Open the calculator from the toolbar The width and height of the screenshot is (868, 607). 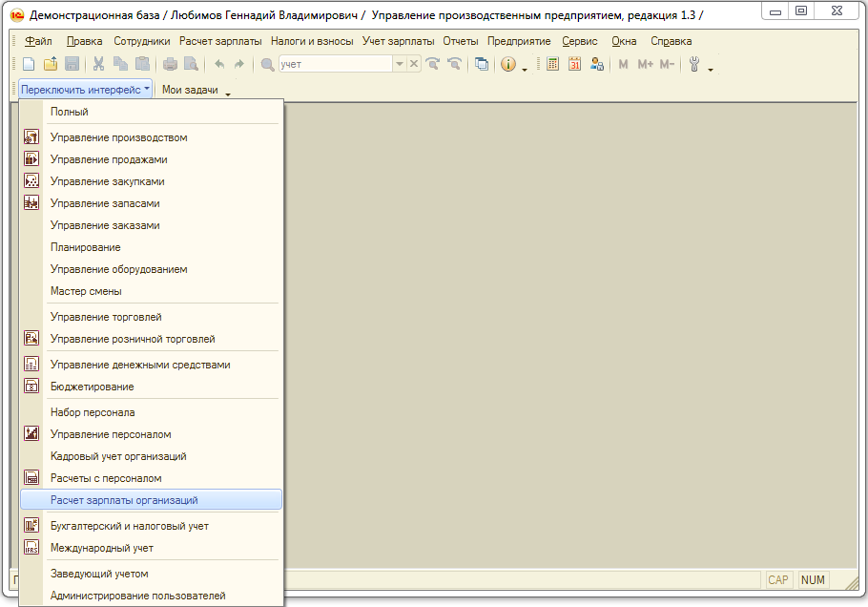(552, 64)
